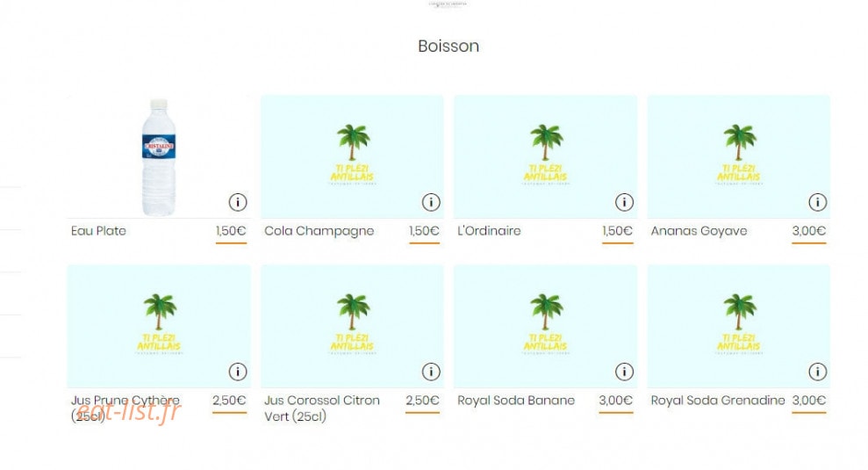Choose the Ananas Goyave product picture

(x=738, y=157)
